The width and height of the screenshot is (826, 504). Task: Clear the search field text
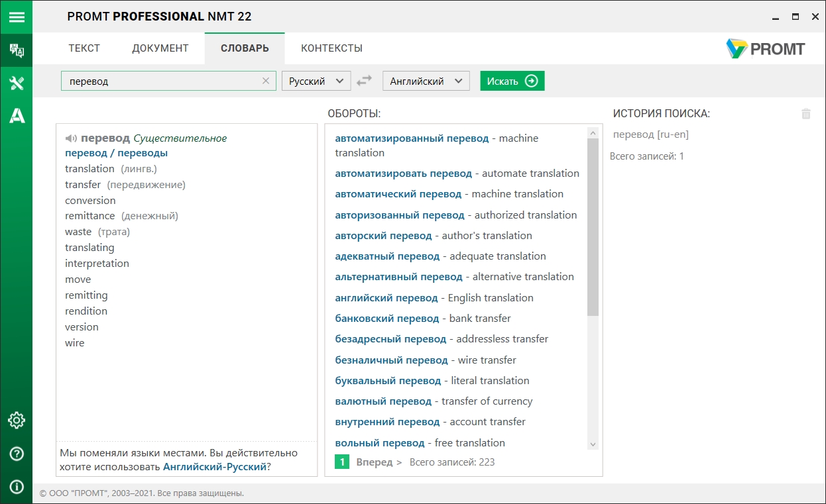tap(266, 81)
